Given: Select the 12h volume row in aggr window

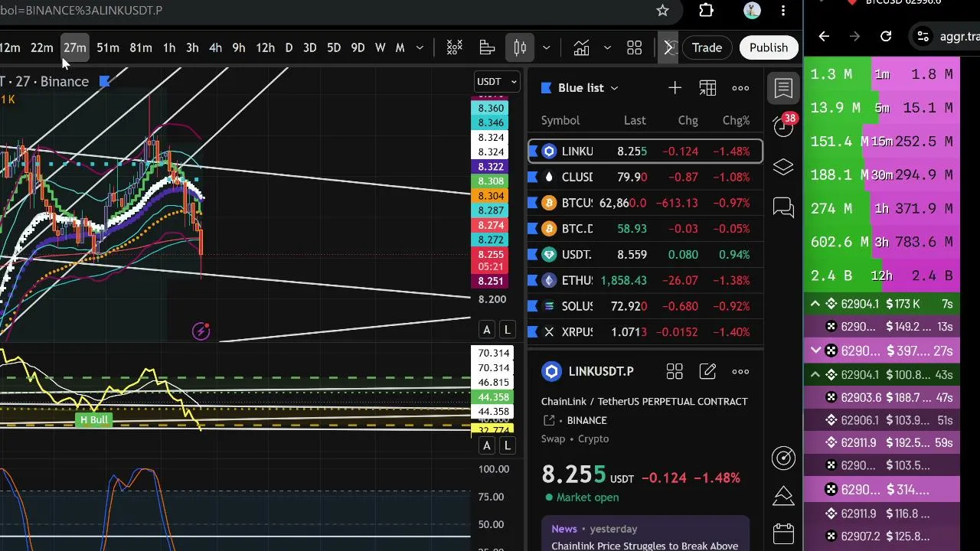Looking at the screenshot, I should (x=881, y=275).
